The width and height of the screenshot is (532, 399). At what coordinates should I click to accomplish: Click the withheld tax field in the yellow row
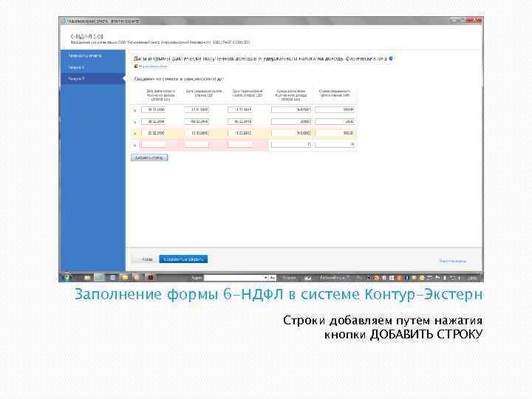[x=335, y=133]
